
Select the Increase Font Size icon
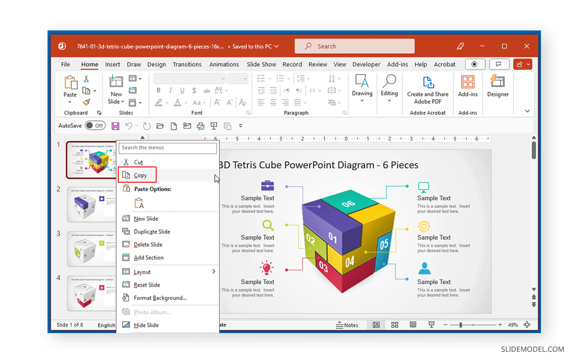[217, 102]
